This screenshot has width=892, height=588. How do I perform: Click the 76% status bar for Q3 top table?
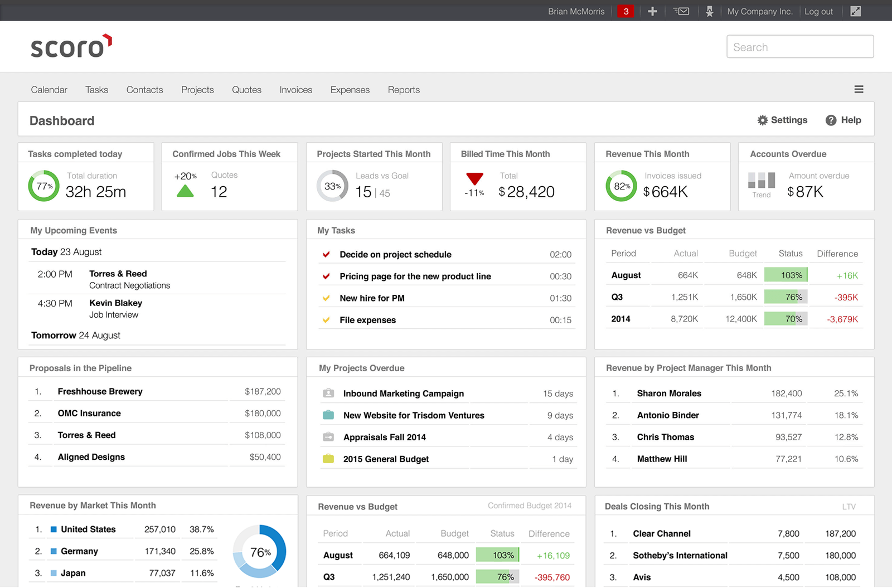tap(786, 297)
